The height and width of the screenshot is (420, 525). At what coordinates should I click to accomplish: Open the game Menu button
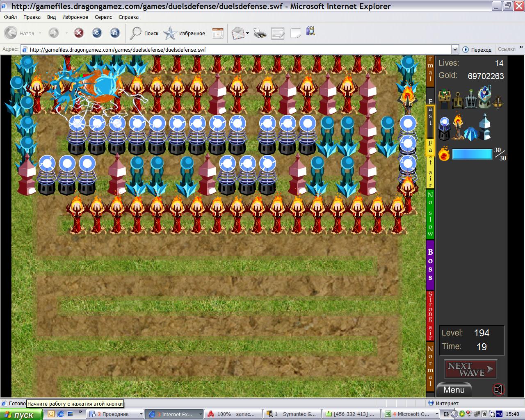pyautogui.click(x=454, y=390)
